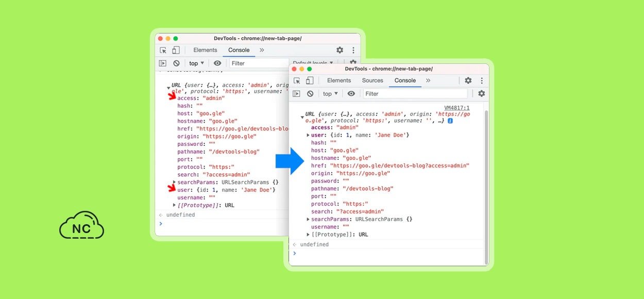
Task: Open the top context dropdown in back window
Action: 196,63
